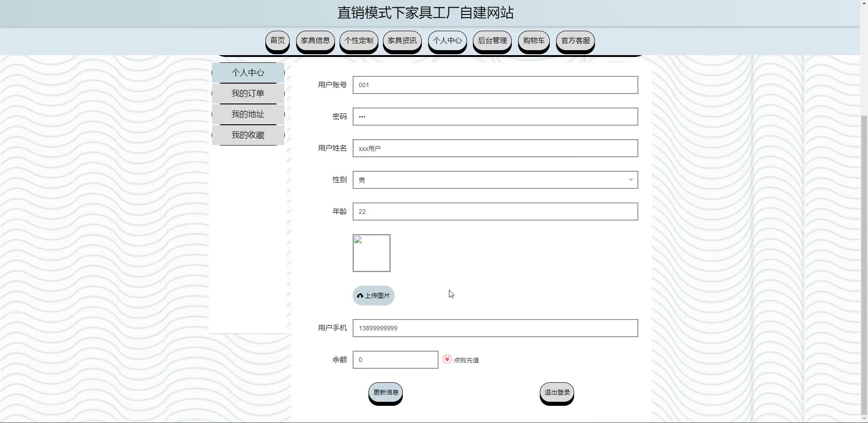Focus the 余额 input field

tap(395, 360)
